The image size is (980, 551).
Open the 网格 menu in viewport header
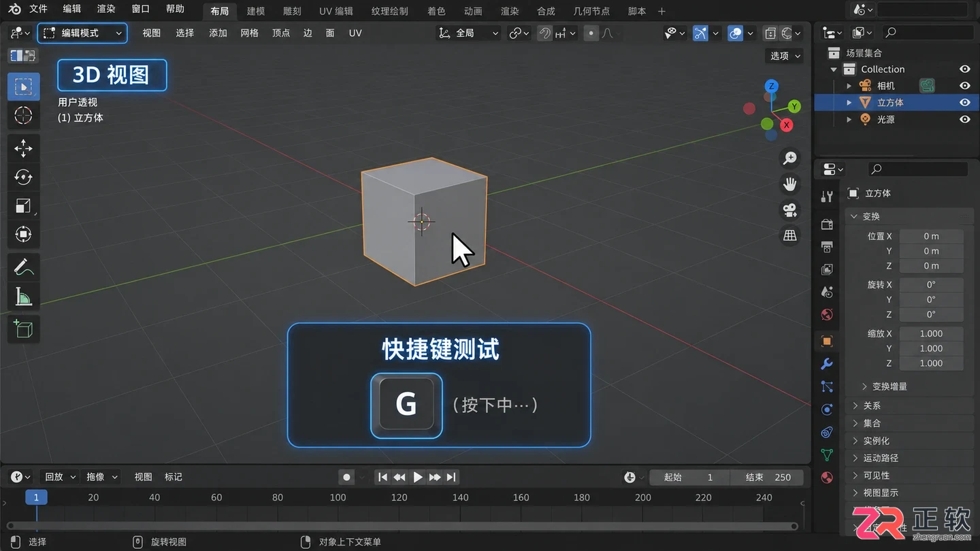pos(250,33)
